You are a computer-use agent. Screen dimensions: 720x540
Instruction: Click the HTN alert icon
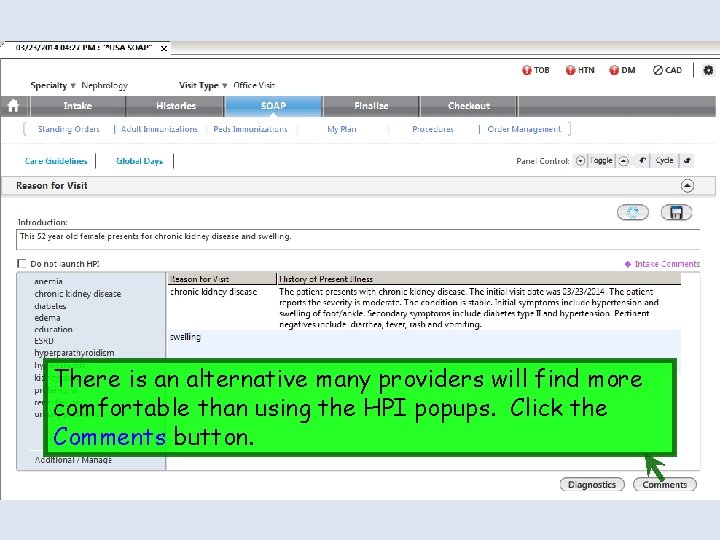[570, 70]
